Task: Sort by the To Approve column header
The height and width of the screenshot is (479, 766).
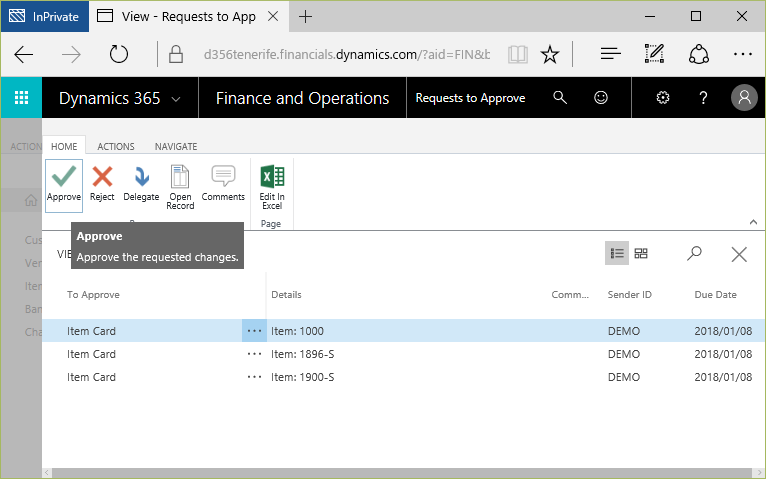Action: point(93,294)
